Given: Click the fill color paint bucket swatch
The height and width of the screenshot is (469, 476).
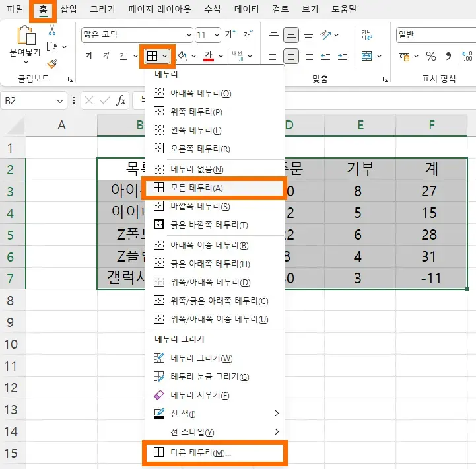Looking at the screenshot, I should [x=182, y=56].
